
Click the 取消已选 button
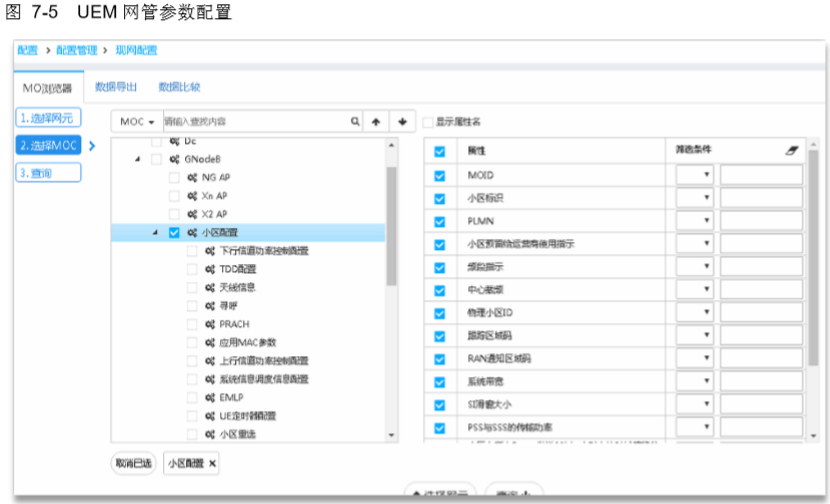[x=133, y=464]
